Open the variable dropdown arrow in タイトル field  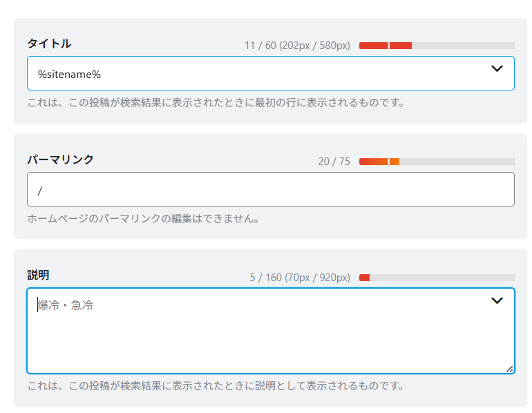point(497,68)
